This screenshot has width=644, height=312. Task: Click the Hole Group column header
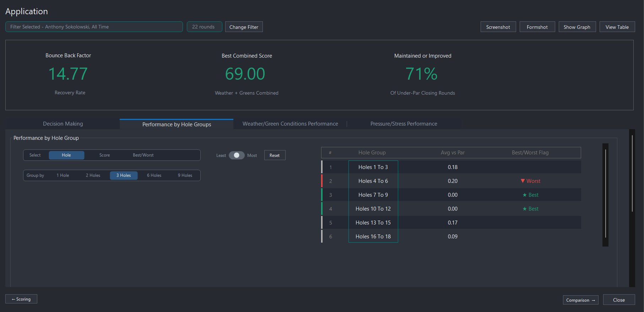click(x=372, y=153)
